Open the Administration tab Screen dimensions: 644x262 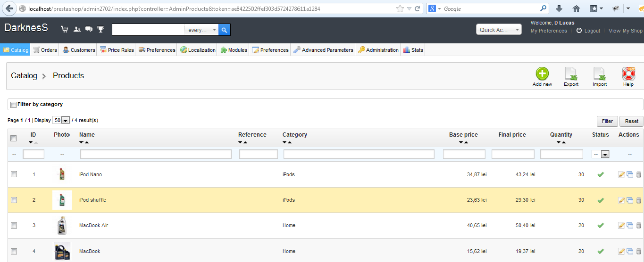[x=378, y=50]
